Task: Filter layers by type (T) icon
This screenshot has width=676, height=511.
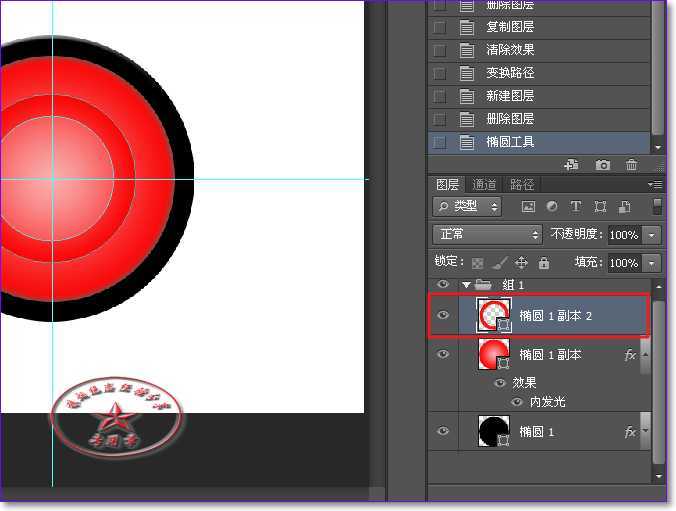Action: [575, 207]
